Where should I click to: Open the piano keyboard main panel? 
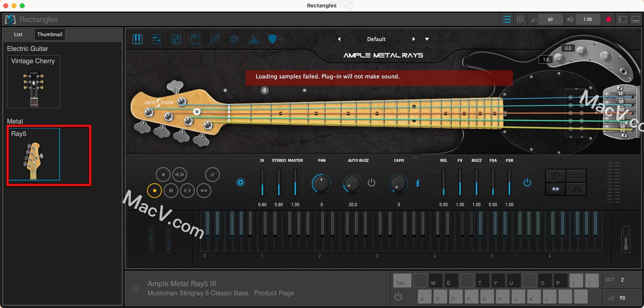click(138, 39)
